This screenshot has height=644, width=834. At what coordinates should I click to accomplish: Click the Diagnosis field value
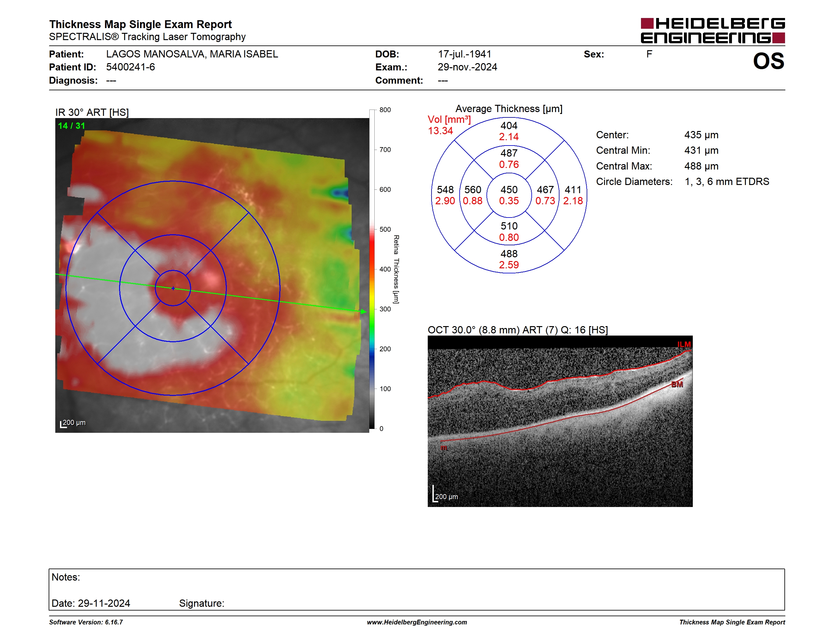pos(111,80)
